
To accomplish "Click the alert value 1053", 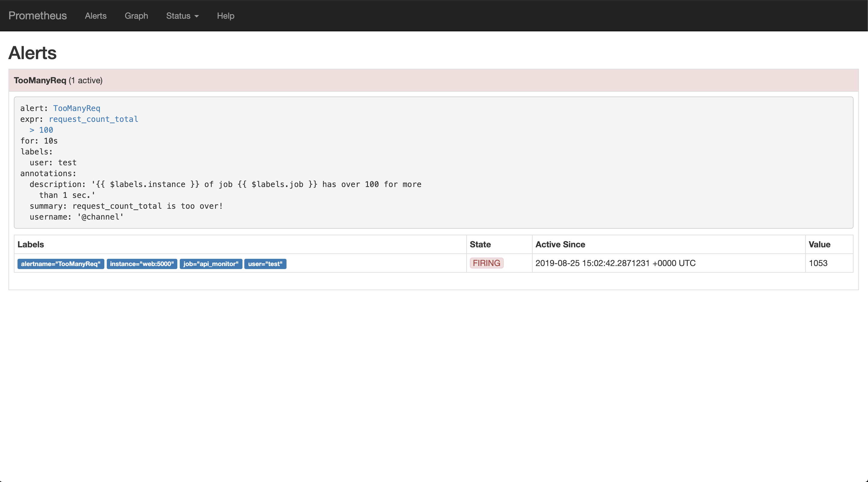I will click(818, 263).
